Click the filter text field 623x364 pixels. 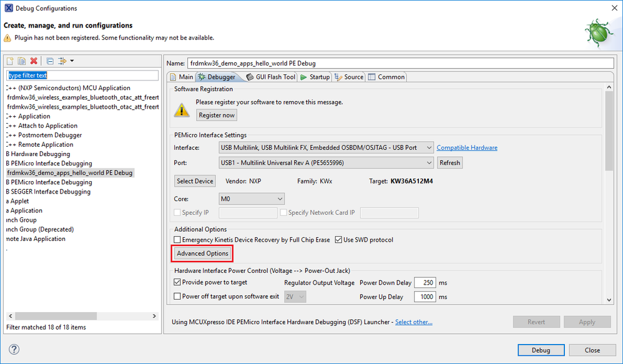[x=82, y=75]
